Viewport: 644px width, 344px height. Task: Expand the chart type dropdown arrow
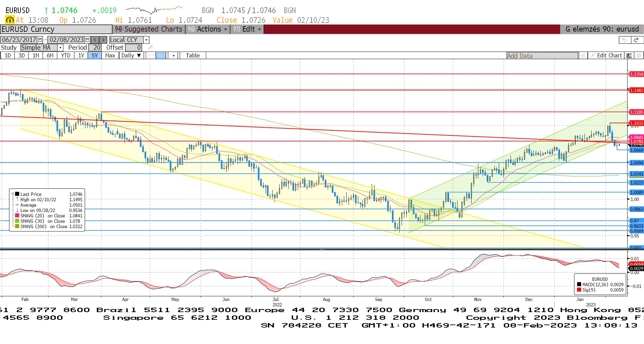[x=173, y=55]
